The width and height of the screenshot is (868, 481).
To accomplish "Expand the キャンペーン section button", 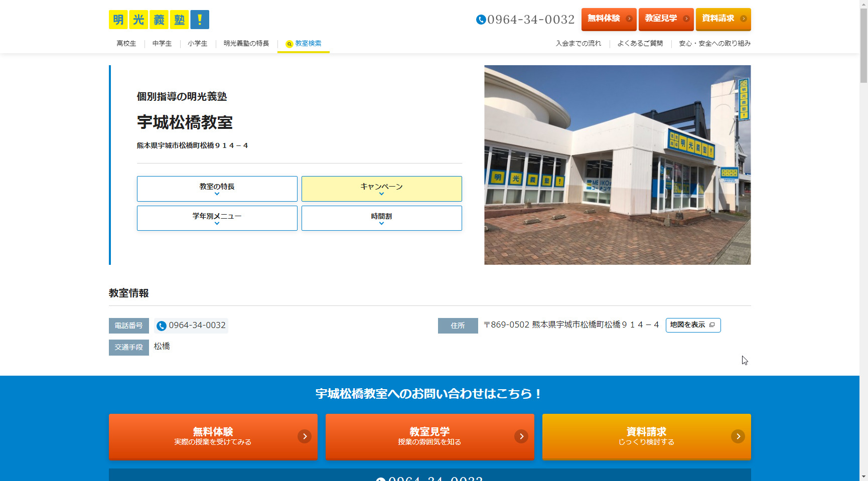I will click(382, 189).
